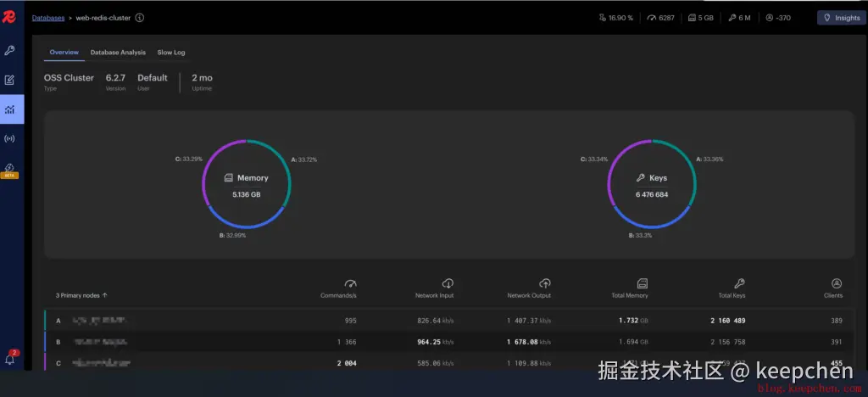Sort by Network Output column header
Viewport: 868px width, 397px height.
pyautogui.click(x=529, y=295)
